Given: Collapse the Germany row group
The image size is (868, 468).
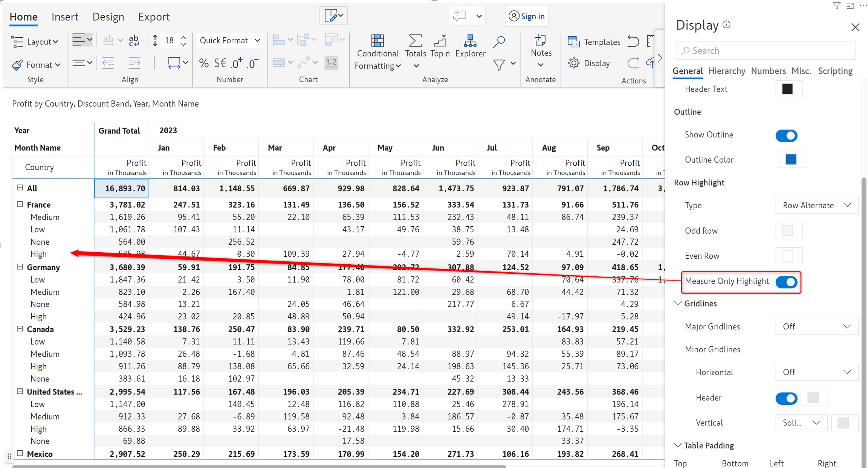Looking at the screenshot, I should pos(20,267).
